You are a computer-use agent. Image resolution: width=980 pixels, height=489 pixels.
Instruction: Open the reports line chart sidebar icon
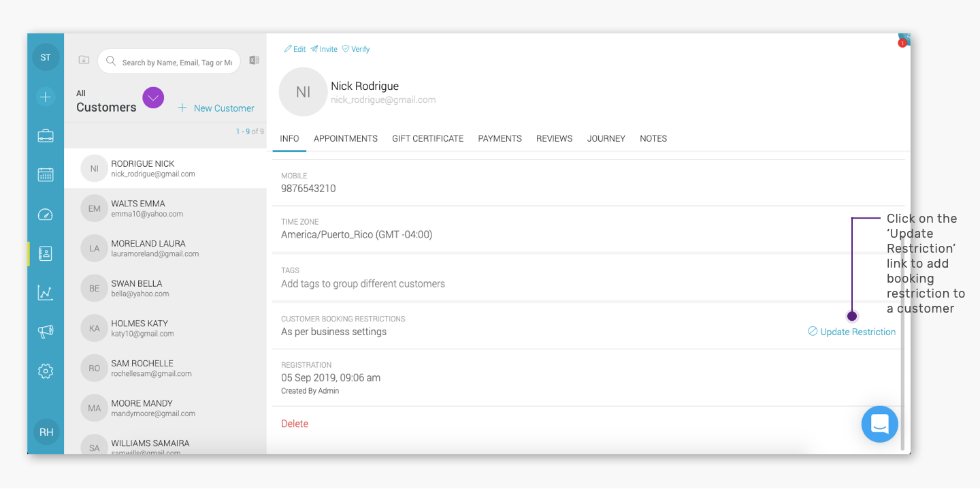(46, 293)
